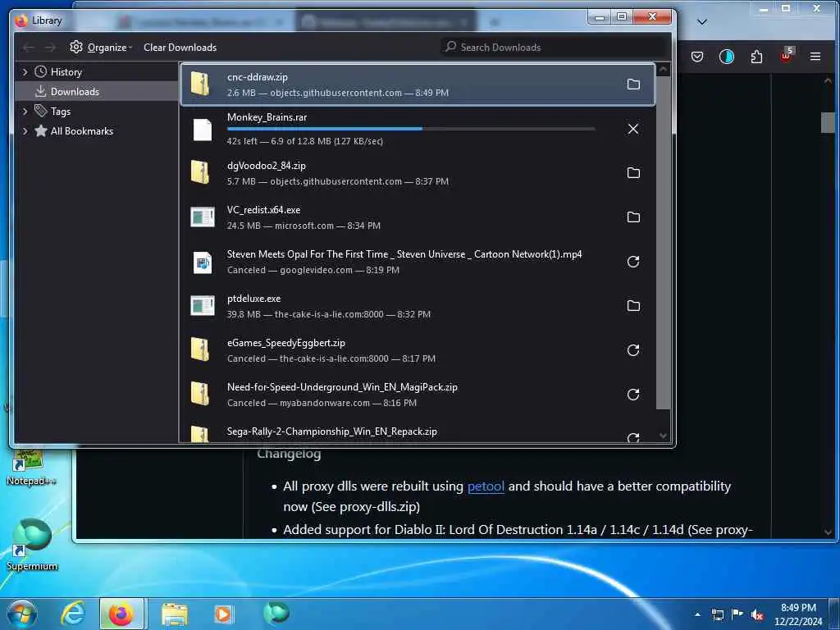Click the Monkey_Brains.rar download progress bar
Image resolution: width=840 pixels, height=630 pixels.
click(x=411, y=129)
